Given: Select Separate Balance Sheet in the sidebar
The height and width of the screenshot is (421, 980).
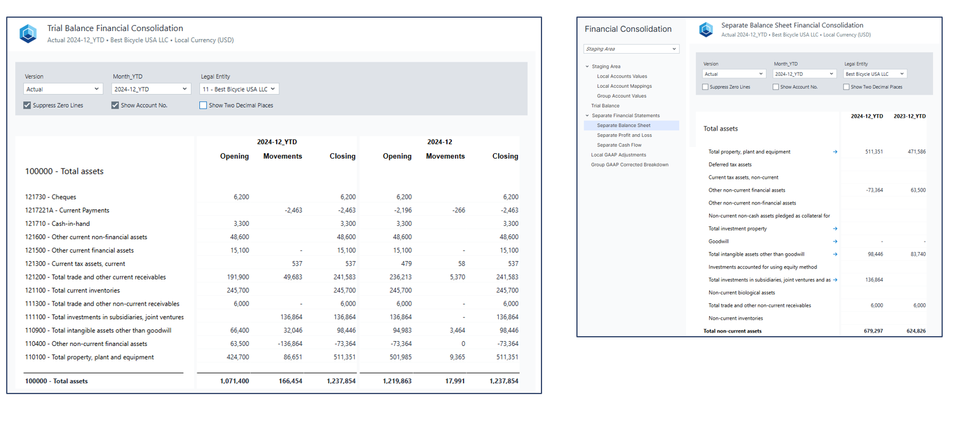Looking at the screenshot, I should click(x=631, y=125).
